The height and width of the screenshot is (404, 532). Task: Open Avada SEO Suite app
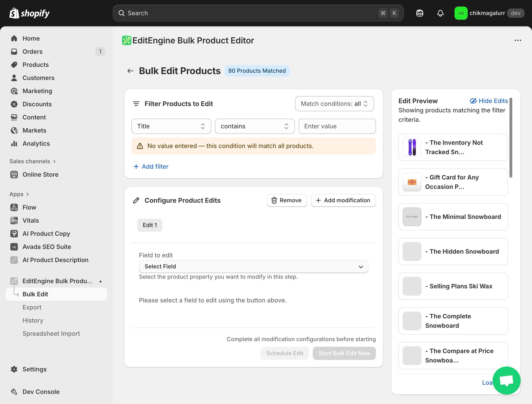coord(47,247)
